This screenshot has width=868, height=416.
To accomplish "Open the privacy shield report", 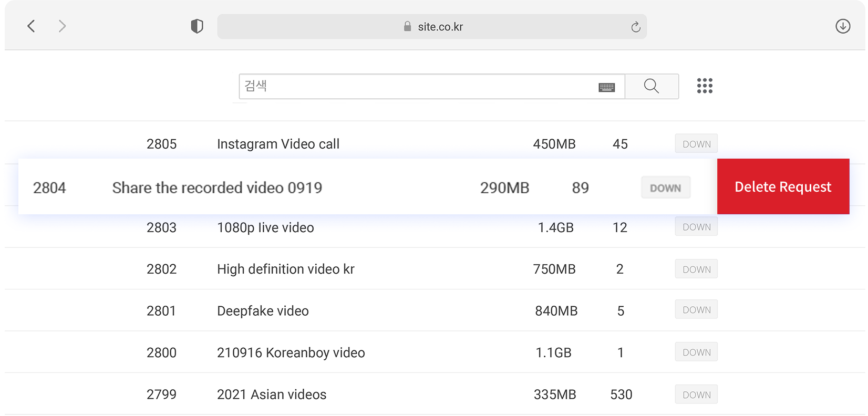I will click(197, 26).
